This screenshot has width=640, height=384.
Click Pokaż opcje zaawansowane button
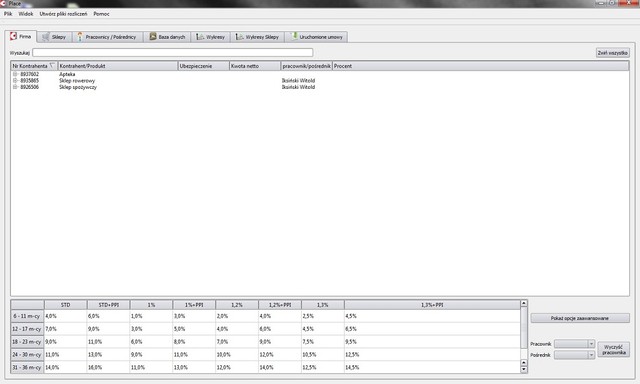580,318
